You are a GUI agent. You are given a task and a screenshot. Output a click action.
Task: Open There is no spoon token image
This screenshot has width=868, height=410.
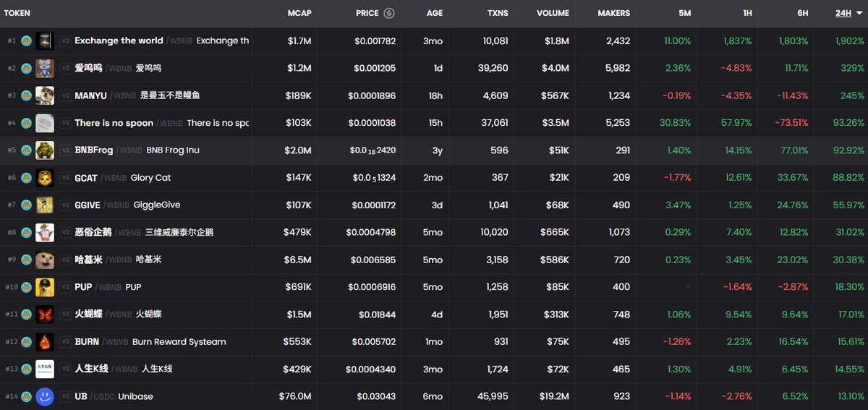click(45, 123)
